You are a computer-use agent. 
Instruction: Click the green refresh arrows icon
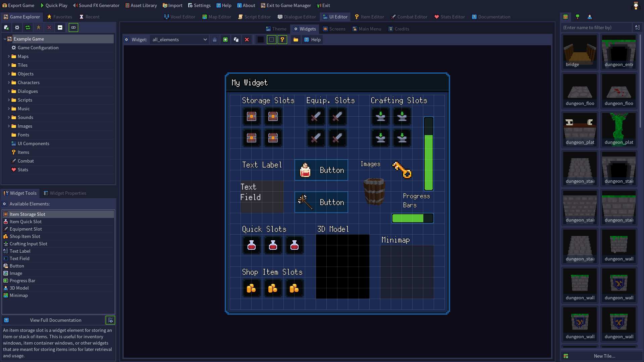click(x=28, y=27)
